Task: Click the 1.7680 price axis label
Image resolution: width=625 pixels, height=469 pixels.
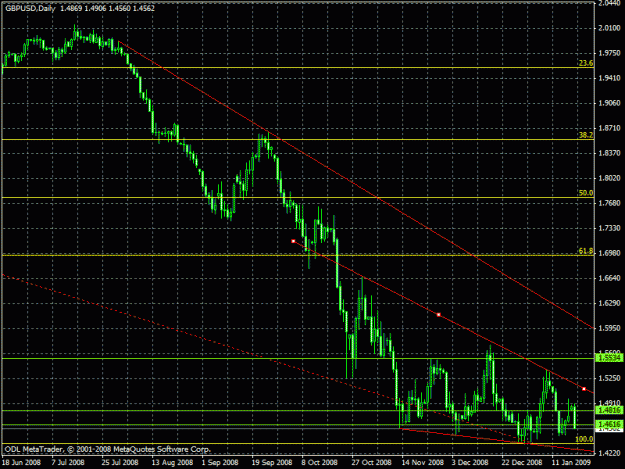Action: click(x=609, y=203)
